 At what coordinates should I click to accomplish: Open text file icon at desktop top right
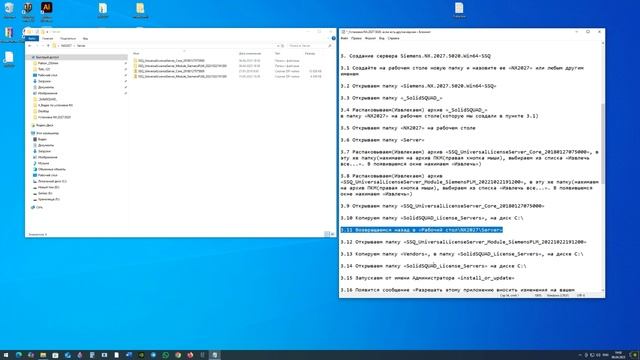coord(459,10)
